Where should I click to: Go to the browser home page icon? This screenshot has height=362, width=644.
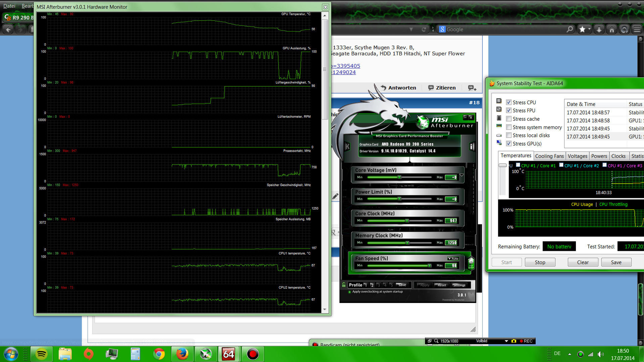point(612,30)
